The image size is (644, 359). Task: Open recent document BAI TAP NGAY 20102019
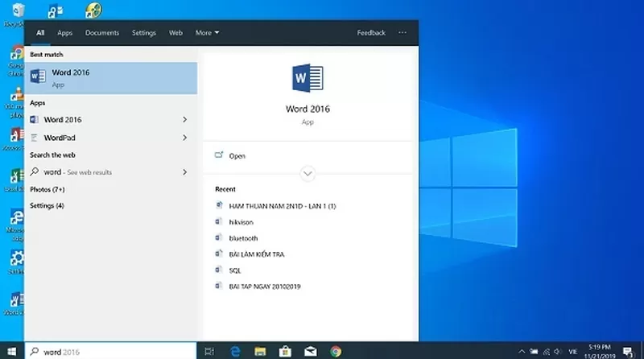tap(265, 287)
